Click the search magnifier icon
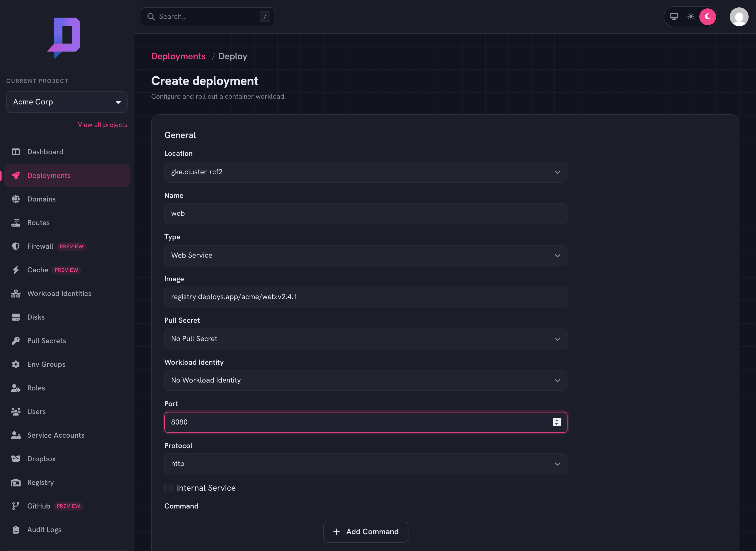Screen dimensions: 756x551 pos(151,17)
